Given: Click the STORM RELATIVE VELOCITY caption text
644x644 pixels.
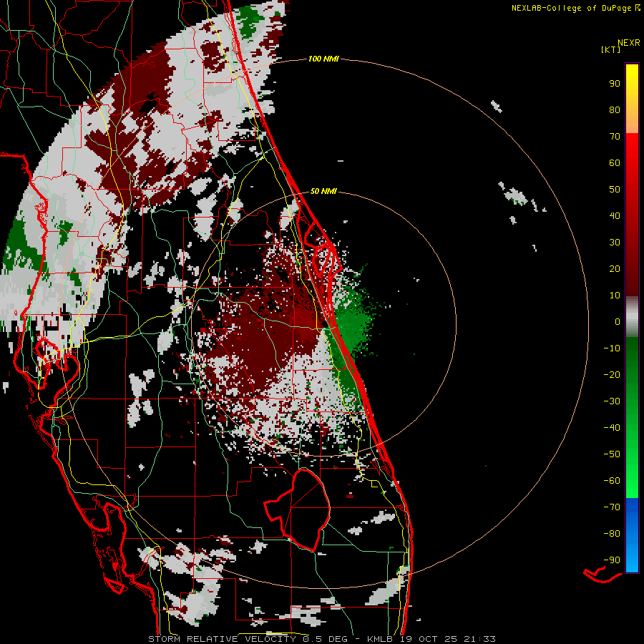Looking at the screenshot, I should [x=222, y=639].
